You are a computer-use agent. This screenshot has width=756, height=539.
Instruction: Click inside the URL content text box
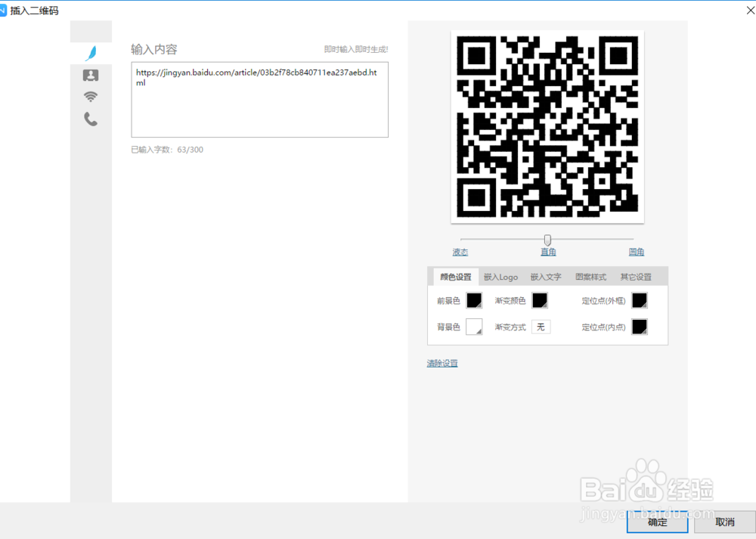pyautogui.click(x=259, y=99)
